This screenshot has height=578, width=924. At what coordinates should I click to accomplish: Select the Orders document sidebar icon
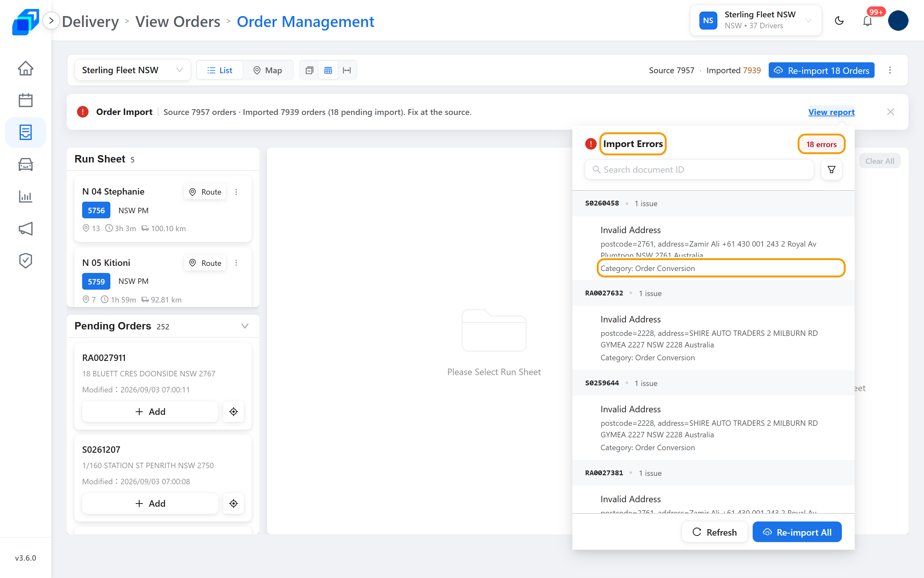(x=26, y=132)
